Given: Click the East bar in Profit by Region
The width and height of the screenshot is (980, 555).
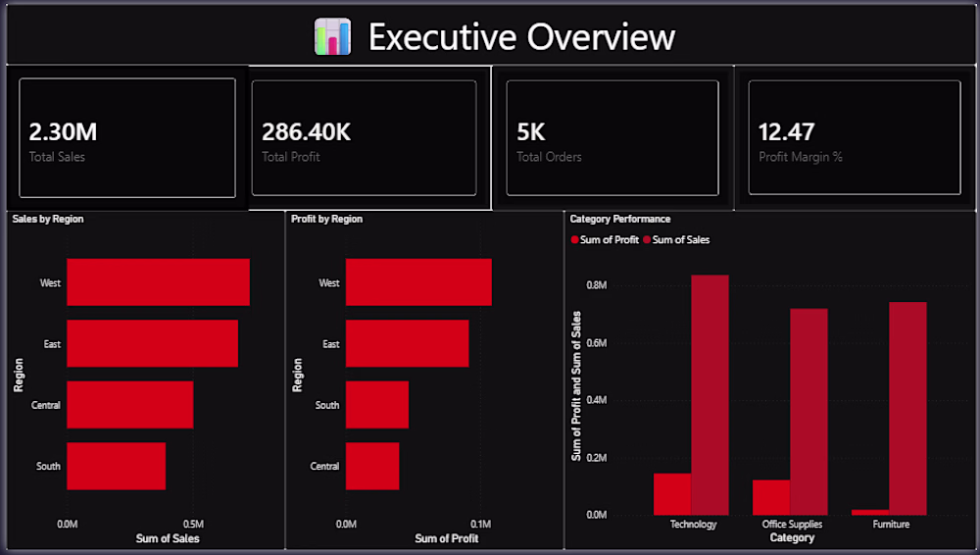Looking at the screenshot, I should [407, 343].
